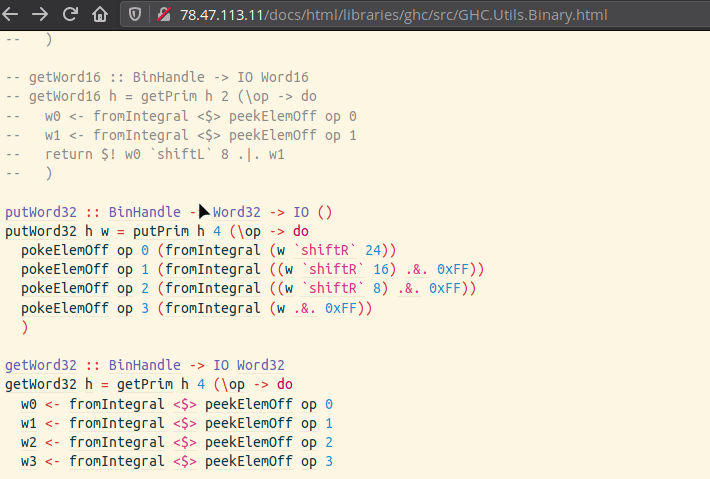This screenshot has height=479, width=710.
Task: Select pokeElemOff on the op 3 line
Action: 64,308
